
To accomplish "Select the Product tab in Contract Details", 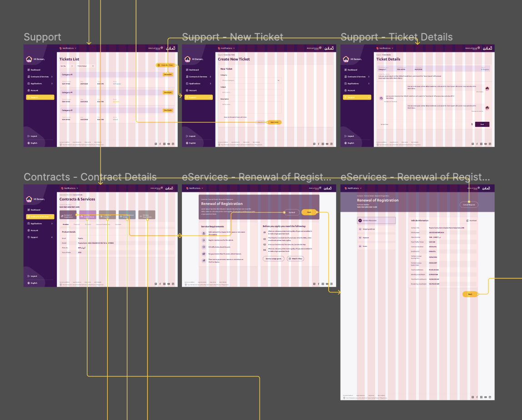I will tap(65, 225).
